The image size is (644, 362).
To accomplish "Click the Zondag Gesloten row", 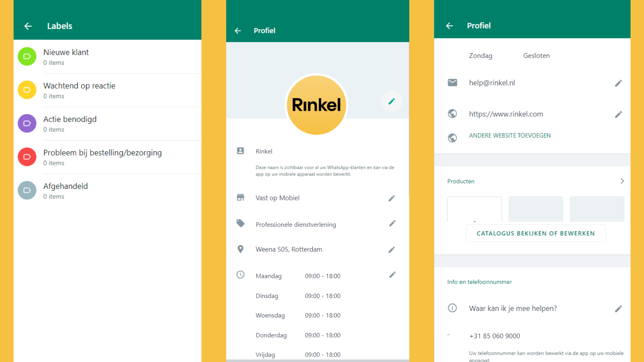I will pyautogui.click(x=509, y=56).
